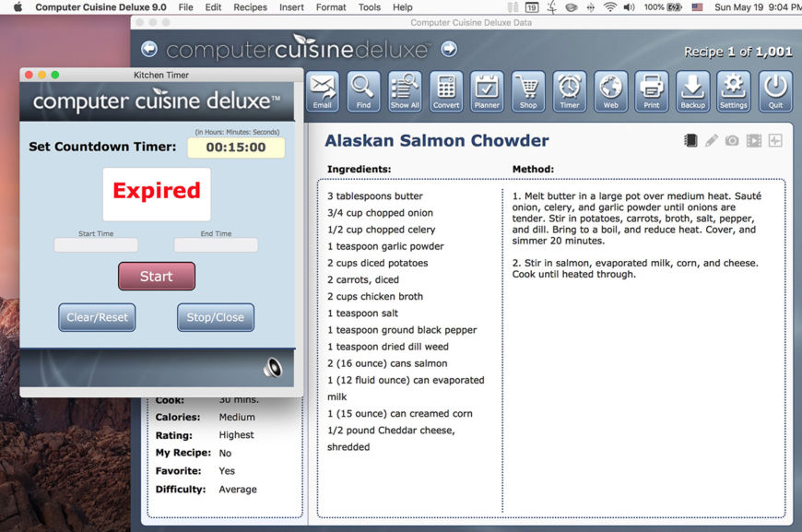
Task: Click the speaker icon in Kitchen Timer
Action: pyautogui.click(x=273, y=367)
